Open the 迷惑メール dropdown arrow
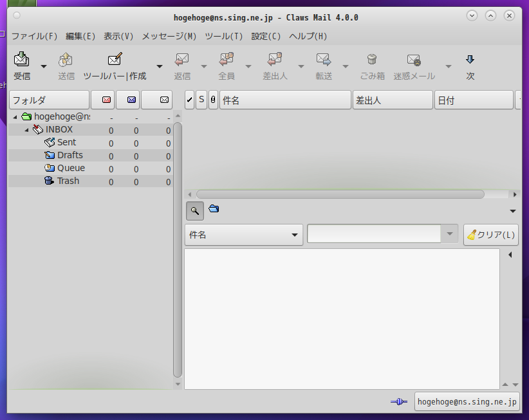The width and height of the screenshot is (529, 420). point(449,66)
